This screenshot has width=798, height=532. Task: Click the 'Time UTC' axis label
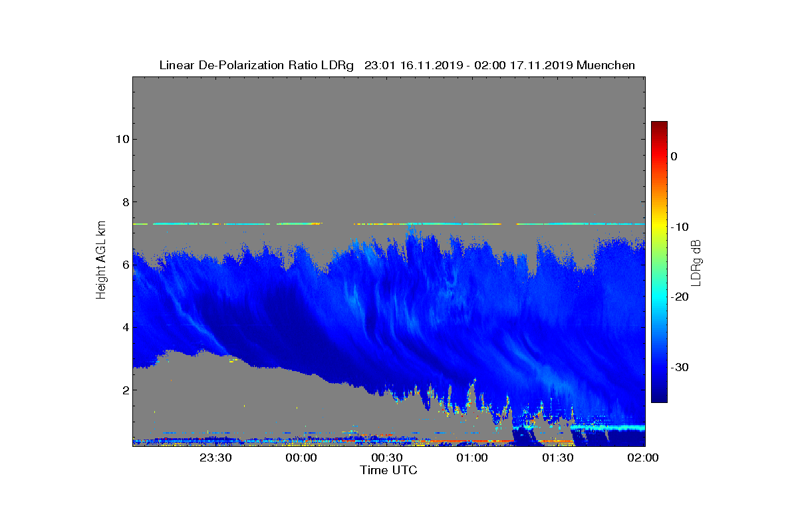coord(389,470)
